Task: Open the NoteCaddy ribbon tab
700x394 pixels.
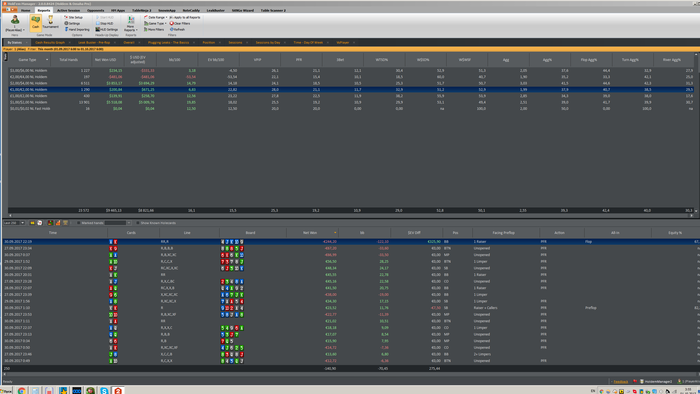Action: [191, 10]
